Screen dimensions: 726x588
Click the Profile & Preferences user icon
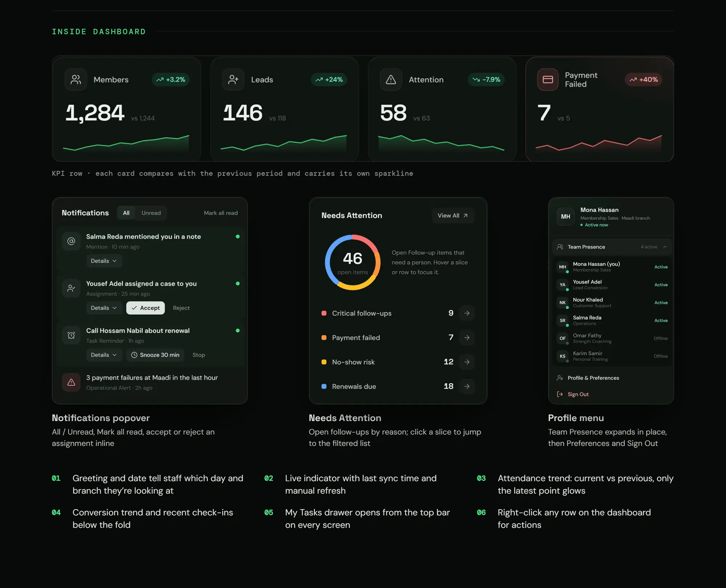point(560,378)
